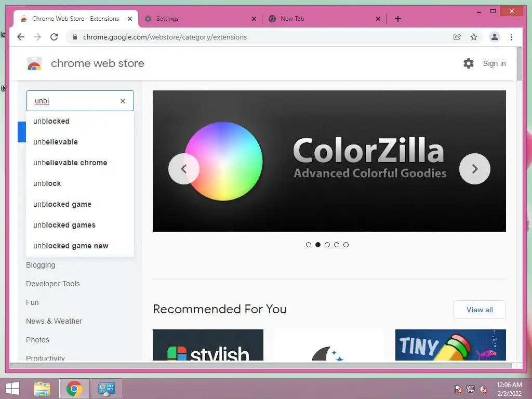Switch to the Settings tab
Image resolution: width=532 pixels, height=399 pixels.
click(x=200, y=19)
